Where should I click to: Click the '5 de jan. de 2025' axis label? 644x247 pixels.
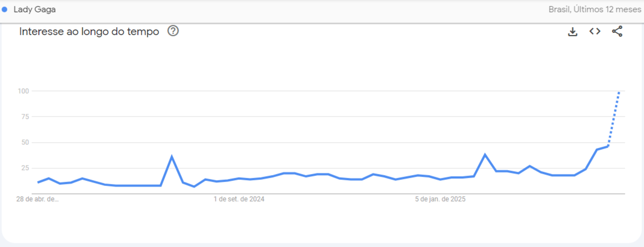coord(440,199)
